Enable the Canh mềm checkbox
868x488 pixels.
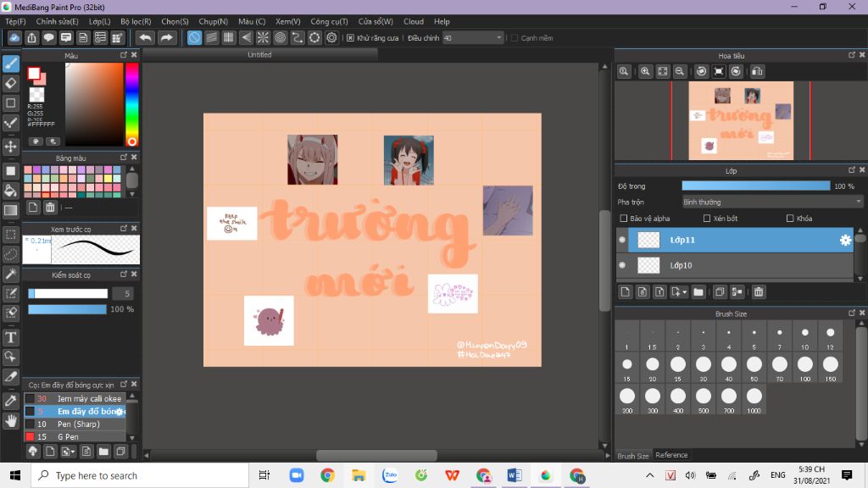515,37
